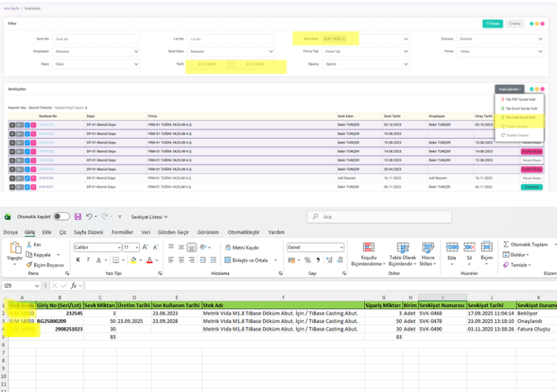Click the green Filtrele button
Image resolution: width=557 pixels, height=392 pixels.
pos(492,23)
